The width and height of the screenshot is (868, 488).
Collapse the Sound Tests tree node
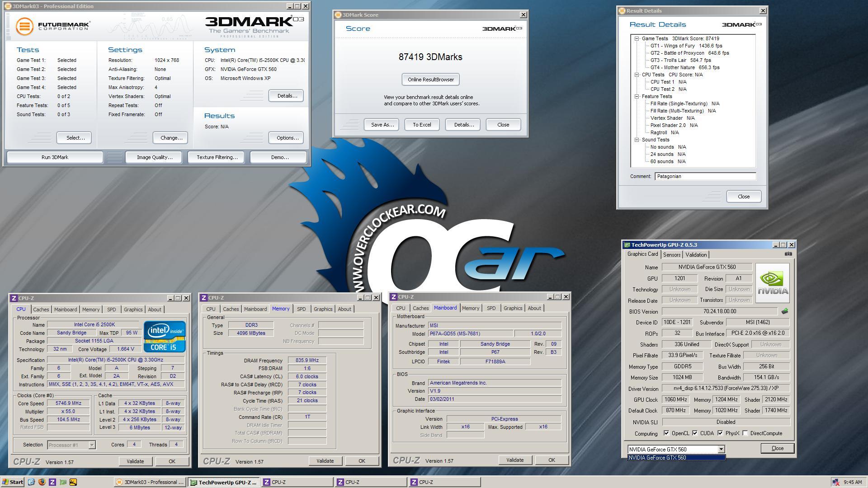point(637,140)
